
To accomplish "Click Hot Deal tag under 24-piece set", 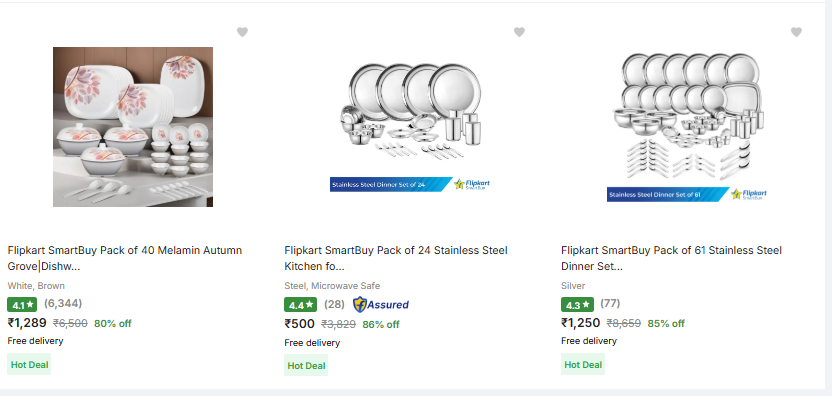I will click(x=306, y=366).
